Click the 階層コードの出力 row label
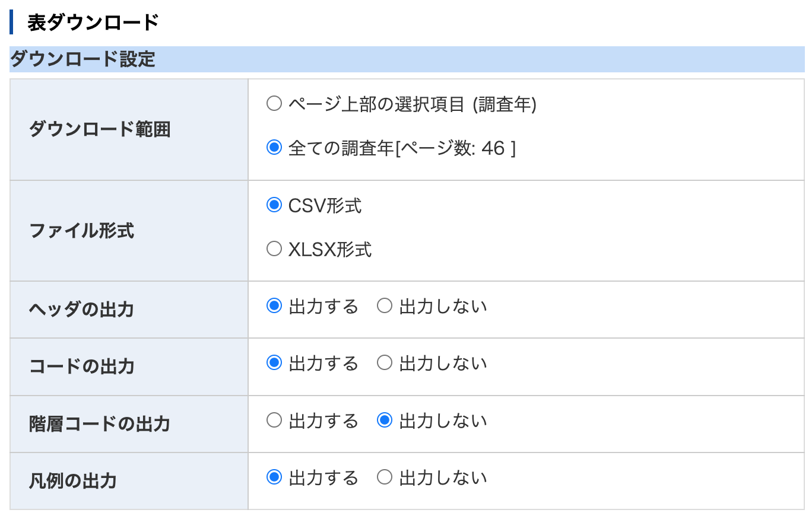 click(x=100, y=424)
